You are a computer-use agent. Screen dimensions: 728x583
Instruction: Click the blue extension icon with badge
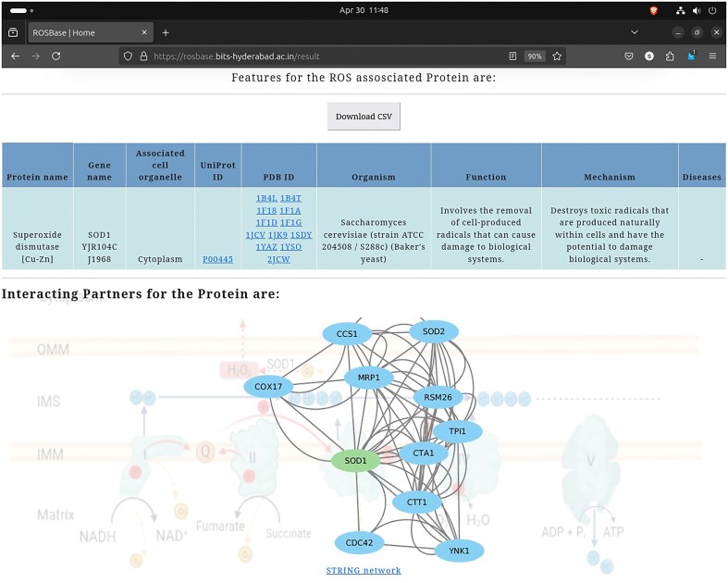[691, 56]
